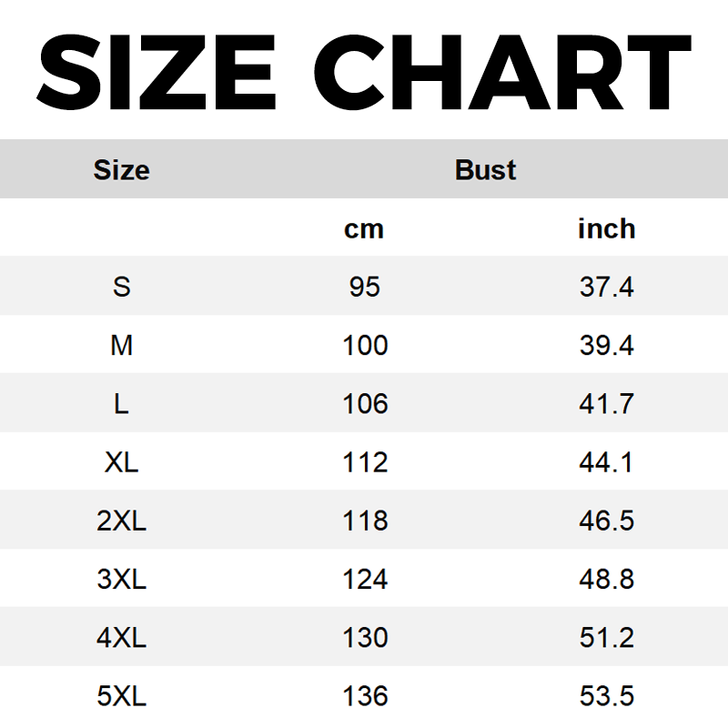Click the 39.4 inch bust value
Screen dimensions: 728x728
tap(606, 345)
